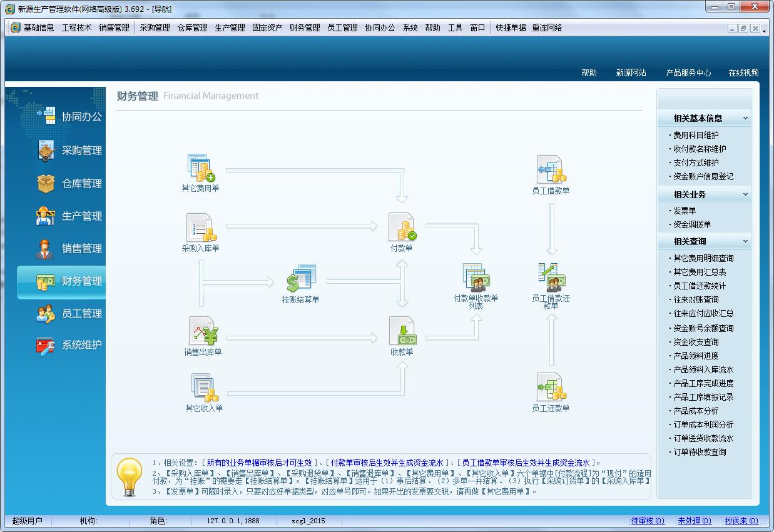This screenshot has height=532, width=774.
Task: Collapse the 相关业务 section chevron
Action: point(745,194)
